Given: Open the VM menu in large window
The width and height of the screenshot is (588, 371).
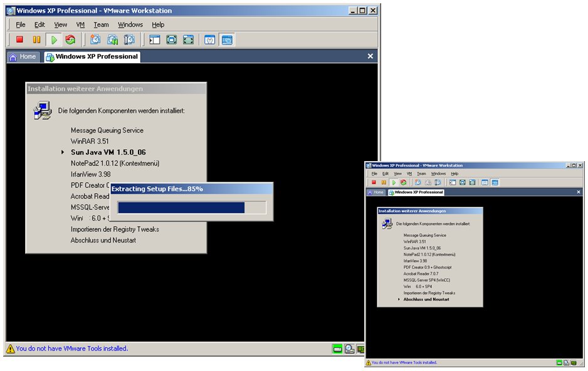Looking at the screenshot, I should 80,24.
